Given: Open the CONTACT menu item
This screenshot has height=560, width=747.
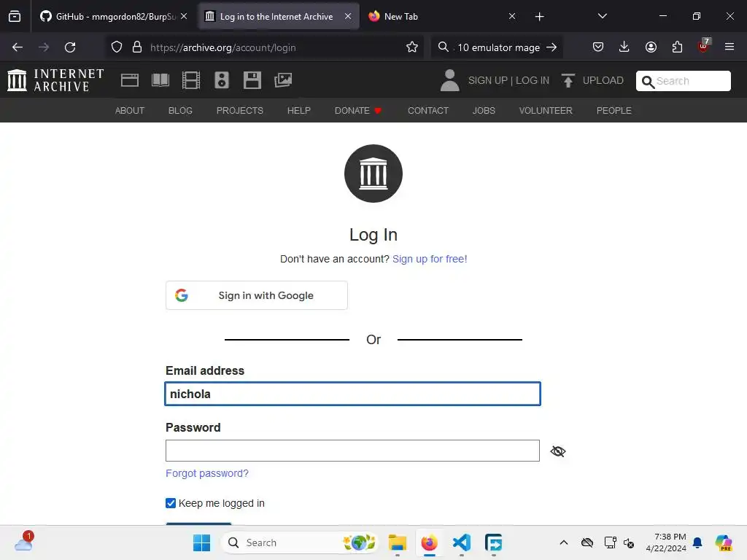Looking at the screenshot, I should (427, 111).
